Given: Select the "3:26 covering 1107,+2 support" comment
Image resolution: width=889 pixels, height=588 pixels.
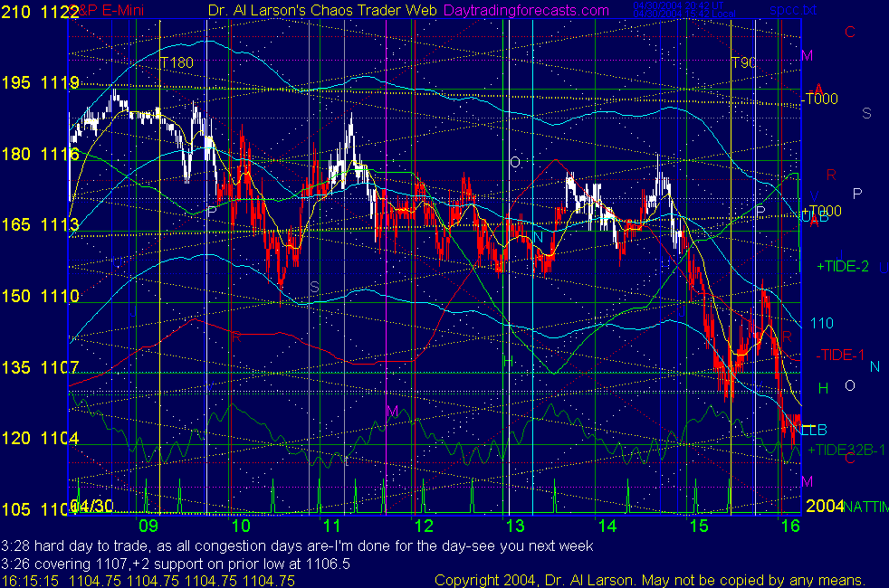Looking at the screenshot, I should (x=176, y=564).
